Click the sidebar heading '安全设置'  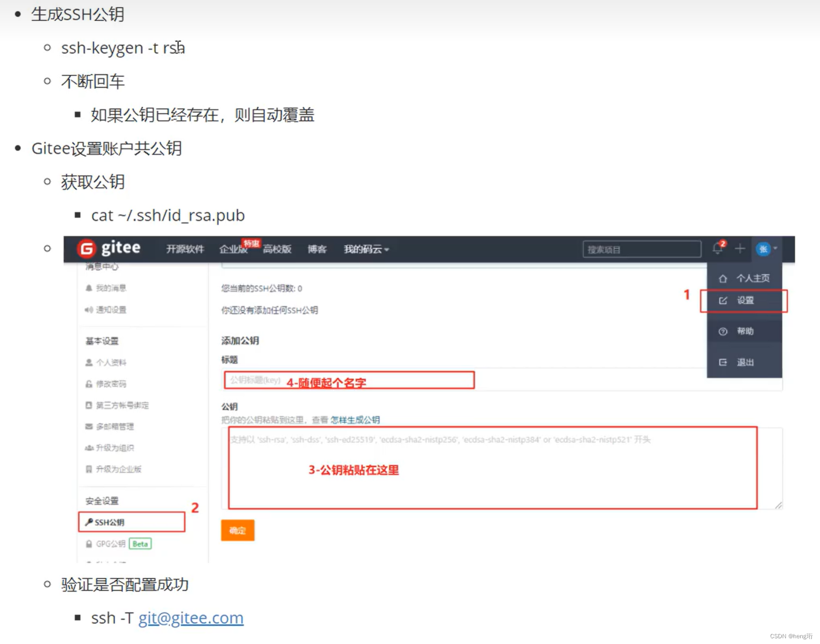102,501
